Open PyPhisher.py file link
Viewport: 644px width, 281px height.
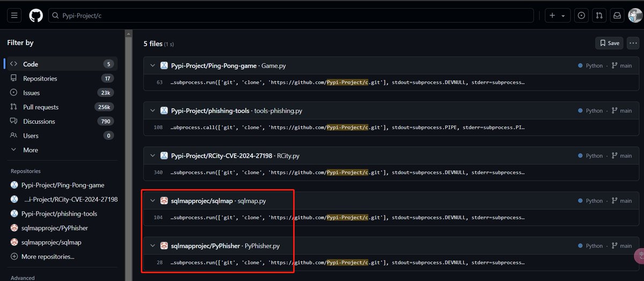point(262,246)
